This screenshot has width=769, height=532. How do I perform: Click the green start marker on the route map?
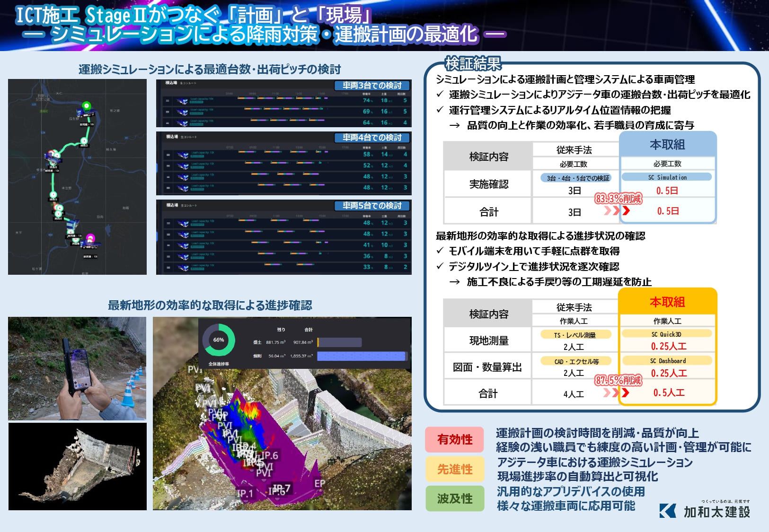coord(86,105)
